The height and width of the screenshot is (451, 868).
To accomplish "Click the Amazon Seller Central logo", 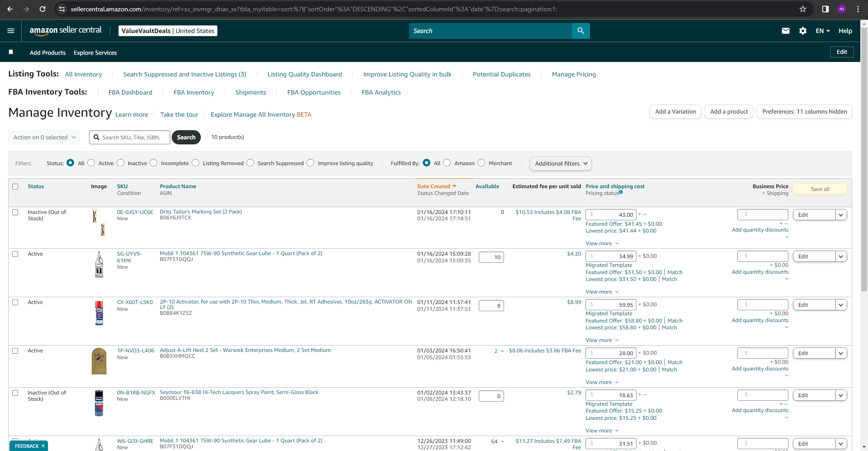I will coord(66,31).
